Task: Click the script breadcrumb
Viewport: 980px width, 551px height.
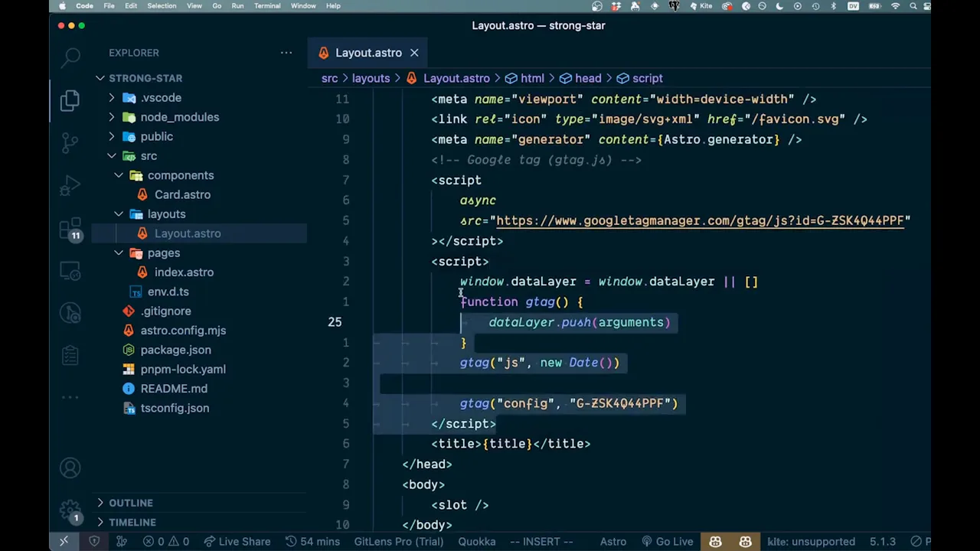Action: pyautogui.click(x=647, y=78)
